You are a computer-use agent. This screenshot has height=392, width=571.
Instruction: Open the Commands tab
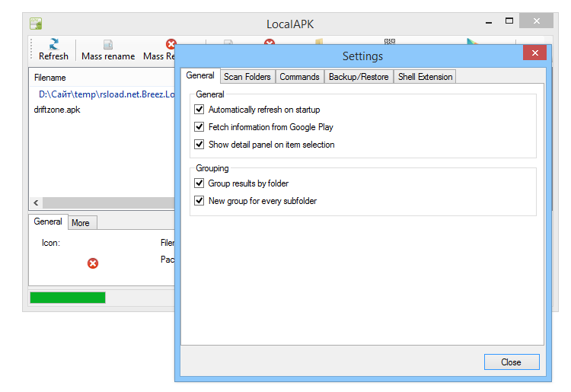(x=299, y=77)
